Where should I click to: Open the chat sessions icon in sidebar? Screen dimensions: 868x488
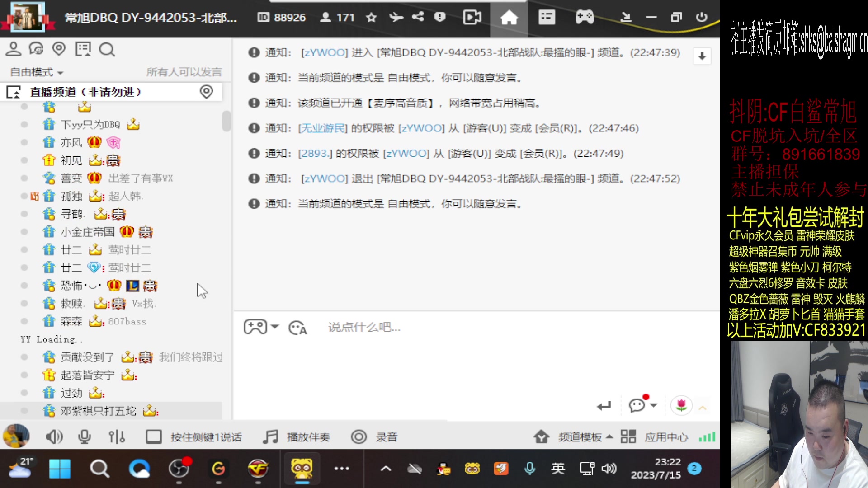pyautogui.click(x=36, y=49)
